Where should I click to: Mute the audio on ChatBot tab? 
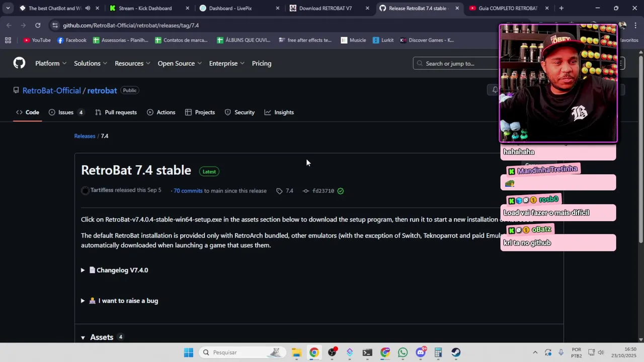coord(88,8)
